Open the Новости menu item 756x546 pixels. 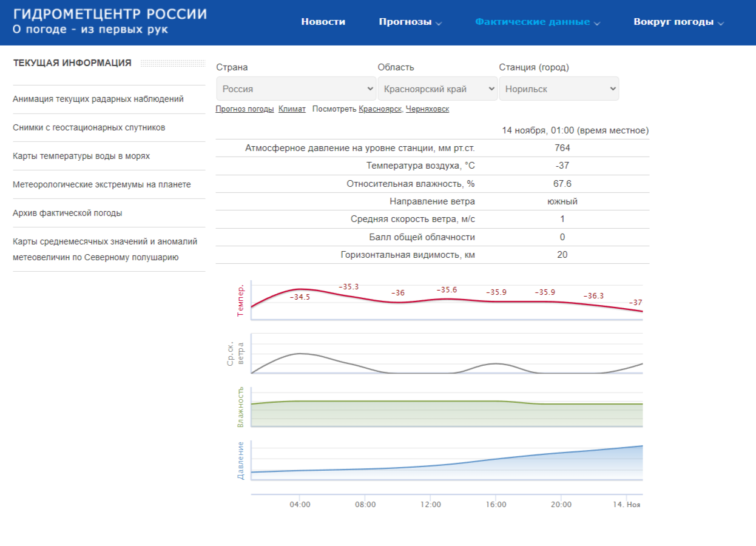pos(323,22)
